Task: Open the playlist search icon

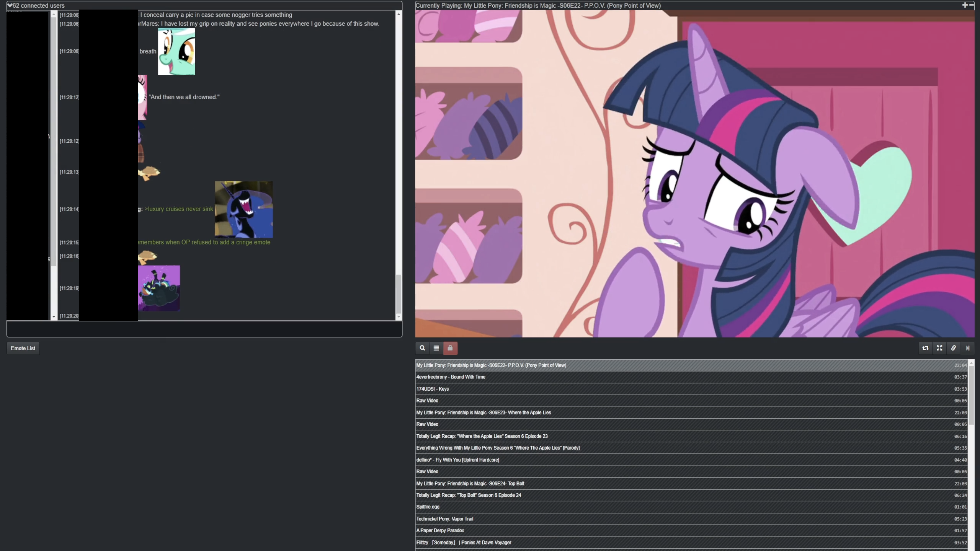Action: point(422,348)
